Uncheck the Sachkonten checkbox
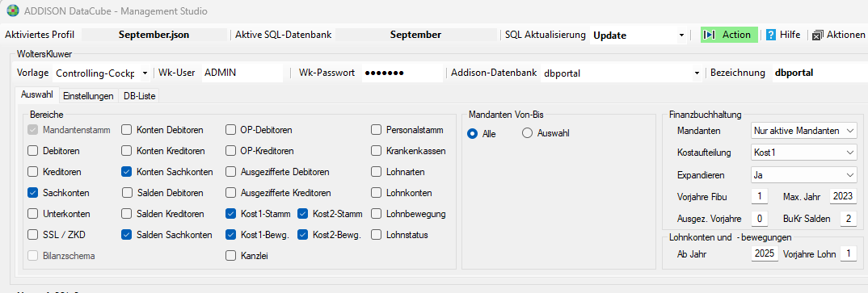 (32, 193)
